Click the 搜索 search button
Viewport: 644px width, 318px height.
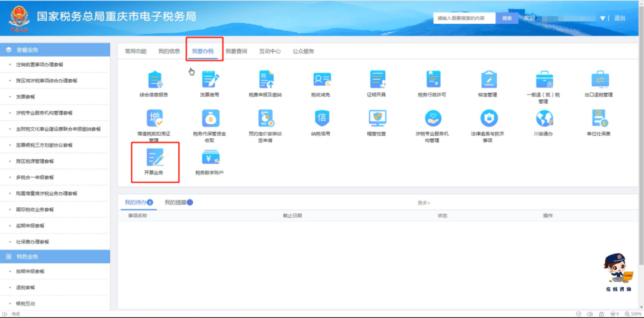click(507, 18)
